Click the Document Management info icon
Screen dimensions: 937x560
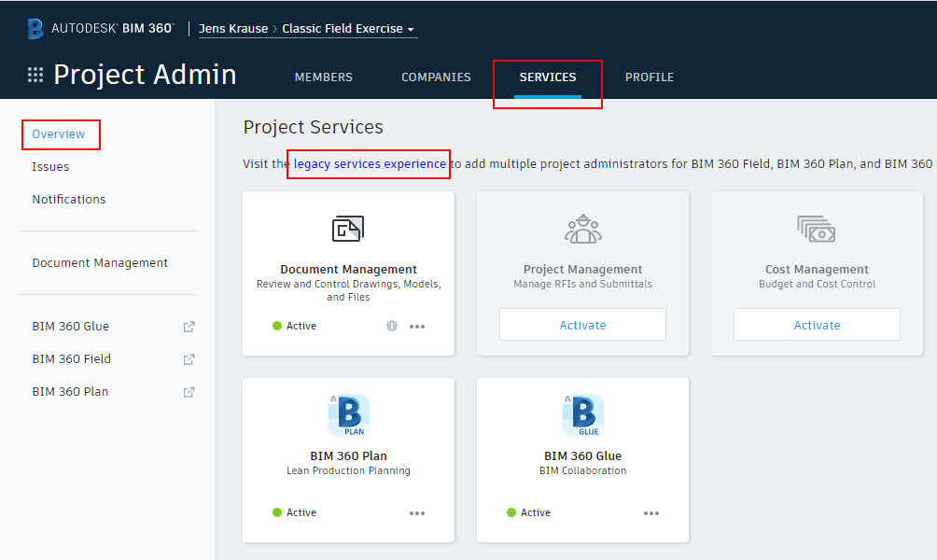392,326
